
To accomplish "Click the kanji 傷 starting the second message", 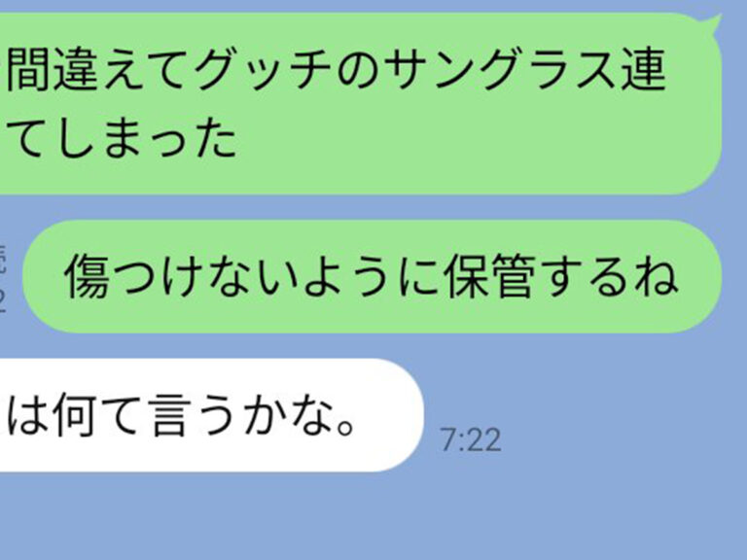I will coord(87,276).
